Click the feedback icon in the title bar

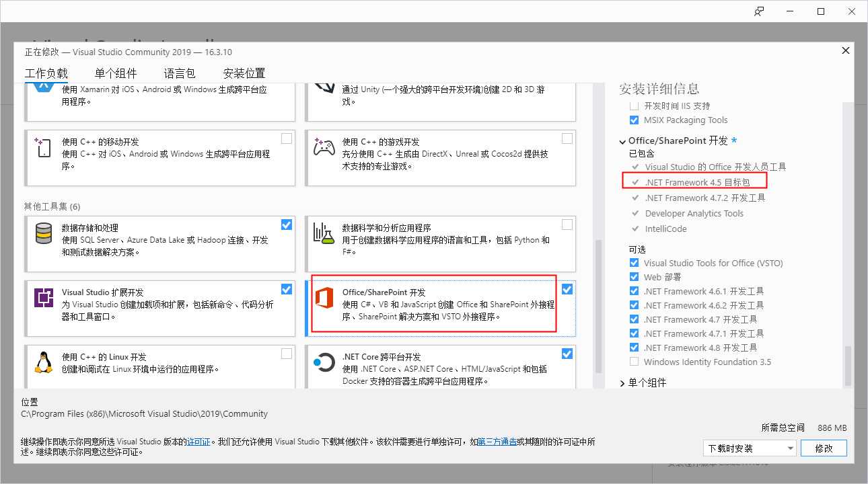click(760, 11)
